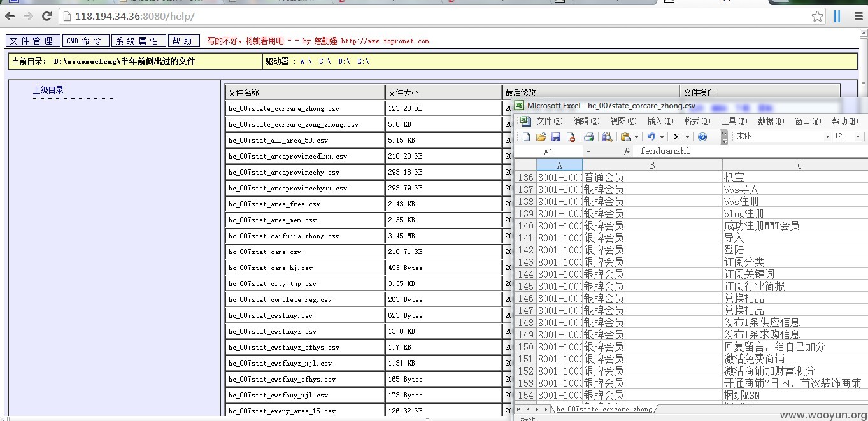The width and height of the screenshot is (868, 421).
Task: Switch to drive E:\
Action: coord(363,62)
